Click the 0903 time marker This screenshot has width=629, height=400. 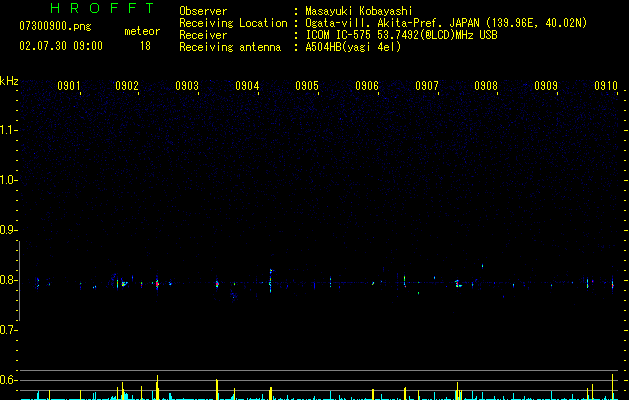click(x=187, y=86)
